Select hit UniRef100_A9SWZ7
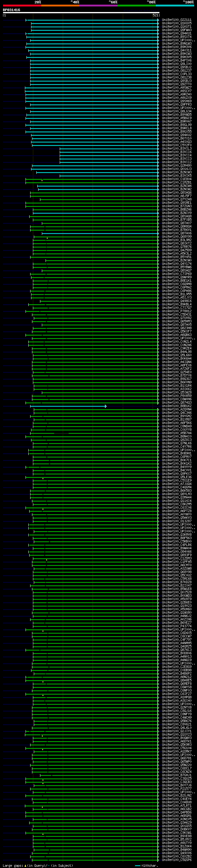 click(x=176, y=88)
